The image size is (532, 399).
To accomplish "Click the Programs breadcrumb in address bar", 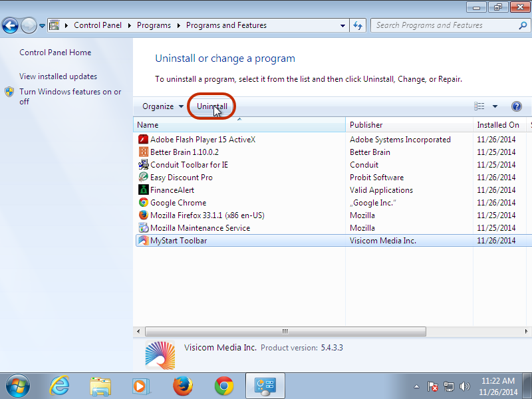I will [x=154, y=25].
